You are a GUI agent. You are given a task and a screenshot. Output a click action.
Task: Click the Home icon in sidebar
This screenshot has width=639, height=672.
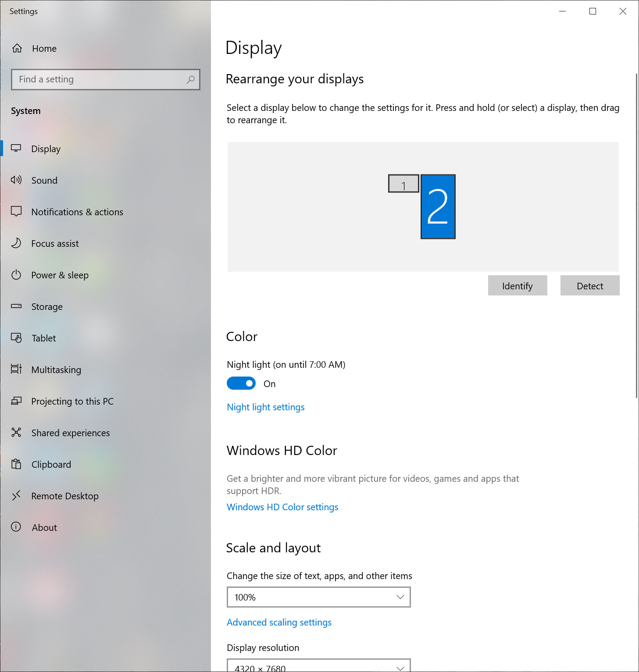pos(17,48)
